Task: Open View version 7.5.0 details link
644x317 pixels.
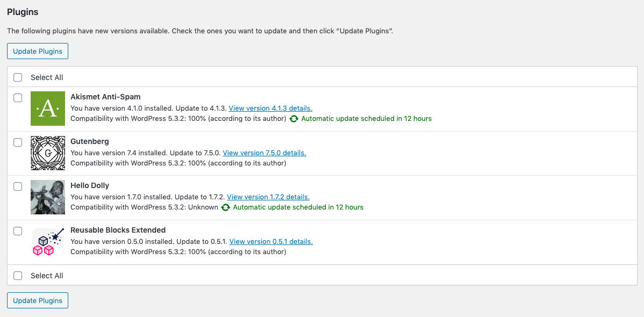Action: click(x=264, y=153)
